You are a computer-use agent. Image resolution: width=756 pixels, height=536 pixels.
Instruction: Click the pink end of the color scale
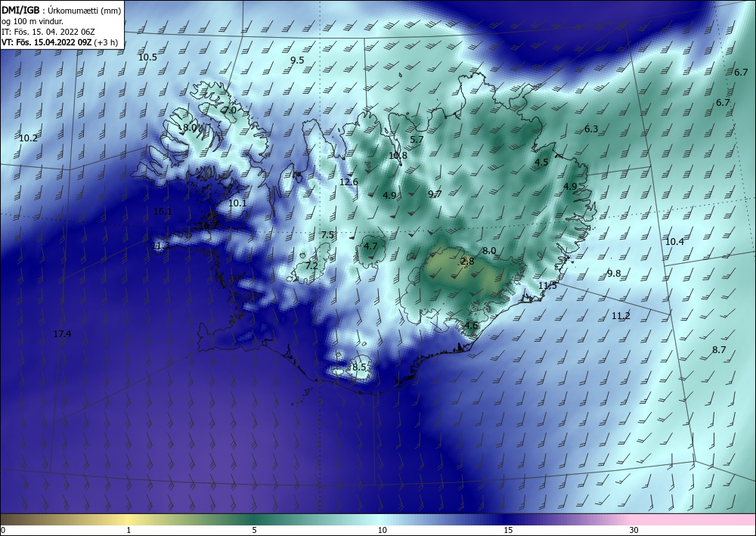(694, 519)
